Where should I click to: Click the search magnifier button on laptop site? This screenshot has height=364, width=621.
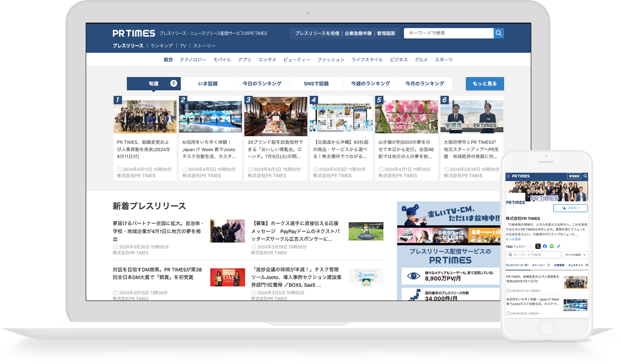pos(499,33)
